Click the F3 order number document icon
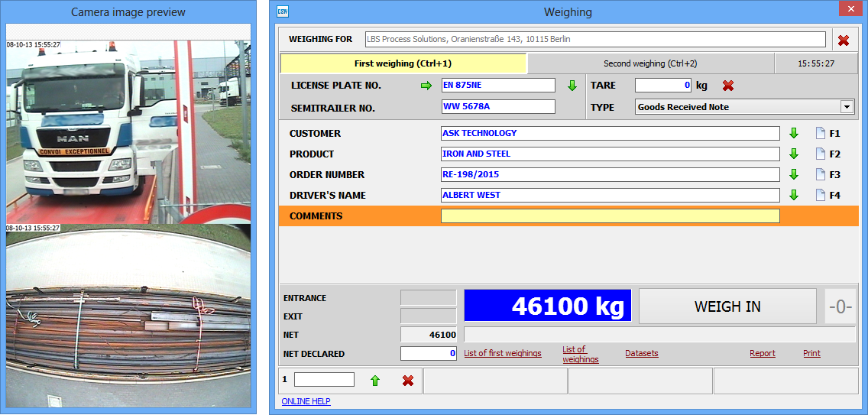Screen dimensions: 868x415 click(x=821, y=174)
